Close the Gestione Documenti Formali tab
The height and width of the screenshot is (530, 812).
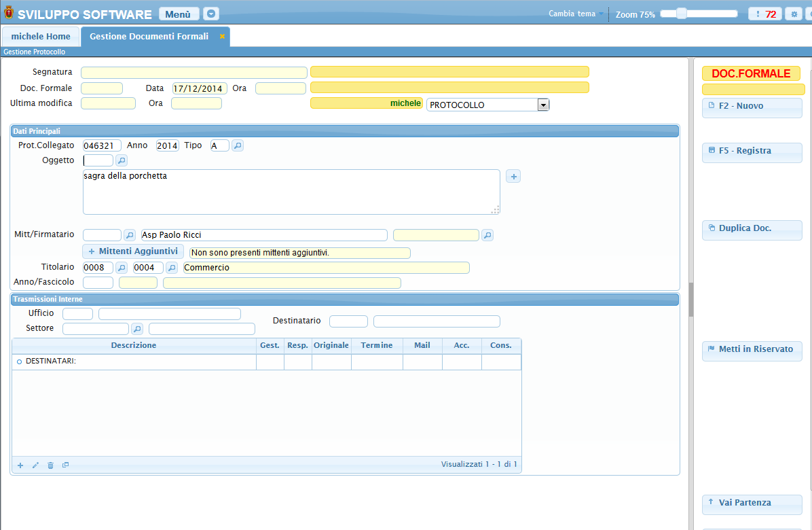click(x=222, y=37)
